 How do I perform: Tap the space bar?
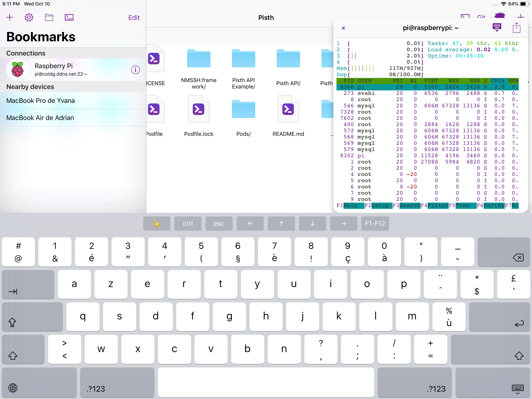point(266,382)
